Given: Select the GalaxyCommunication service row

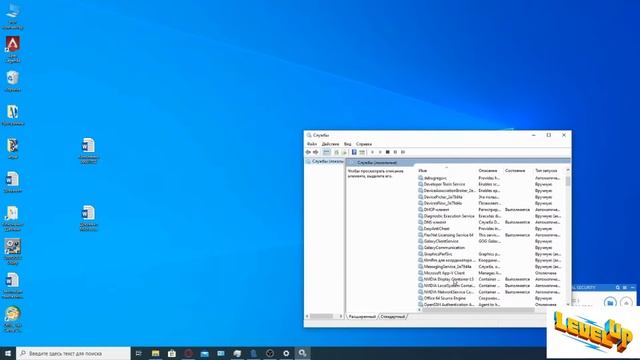Looking at the screenshot, I should pos(491,248).
